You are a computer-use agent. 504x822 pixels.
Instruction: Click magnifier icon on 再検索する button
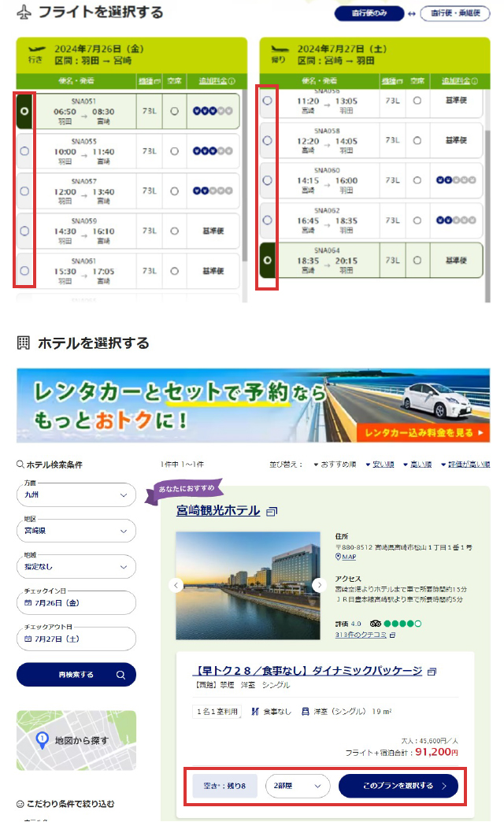120,676
